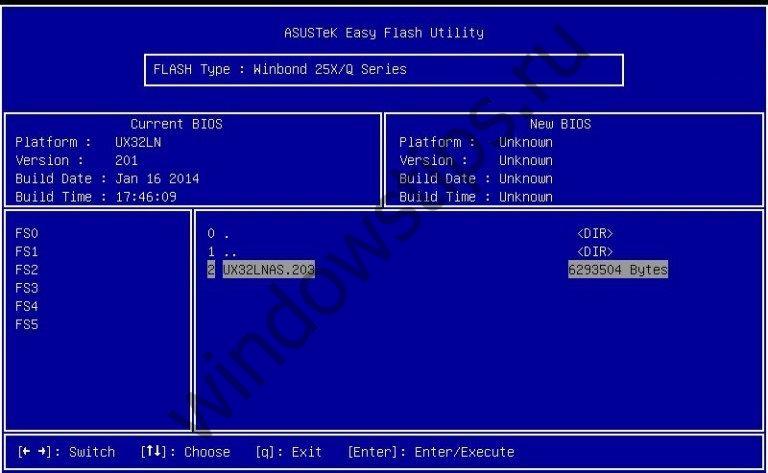Open the double-dot parent directory entry
The image size is (768, 473).
pyautogui.click(x=222, y=252)
